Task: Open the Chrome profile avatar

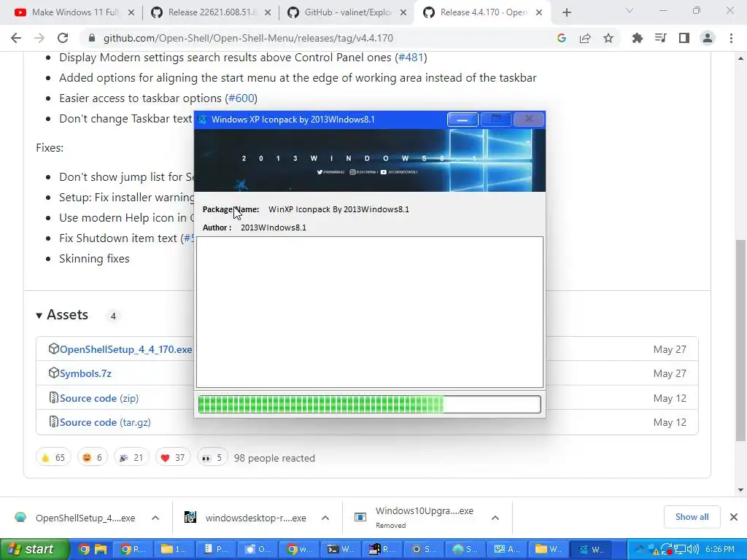Action: 708,38
